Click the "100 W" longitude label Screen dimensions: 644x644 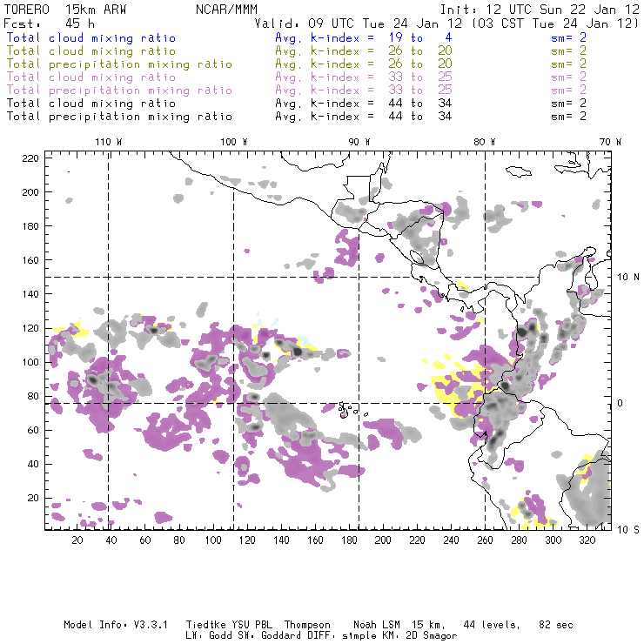(x=234, y=142)
